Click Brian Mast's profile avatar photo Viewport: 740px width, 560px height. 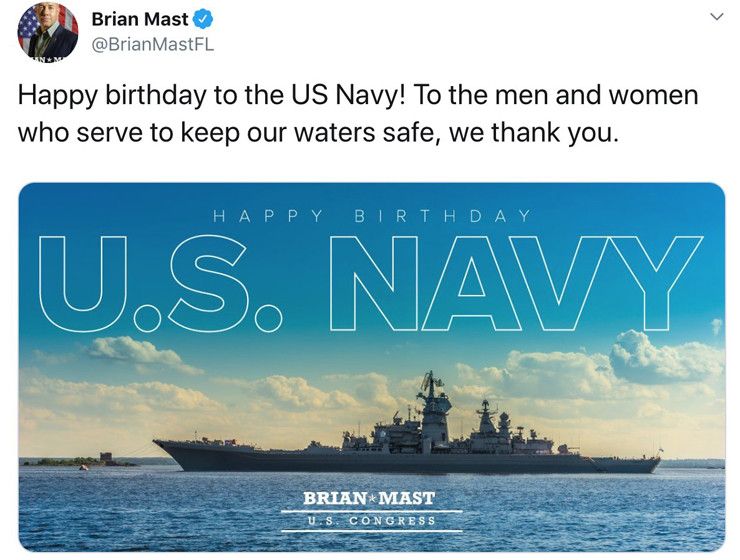47,32
